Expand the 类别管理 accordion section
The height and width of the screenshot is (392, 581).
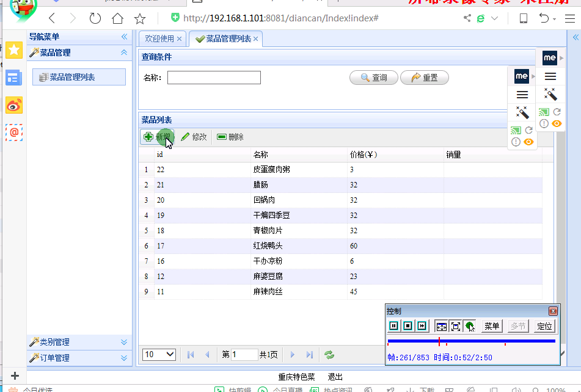(124, 342)
